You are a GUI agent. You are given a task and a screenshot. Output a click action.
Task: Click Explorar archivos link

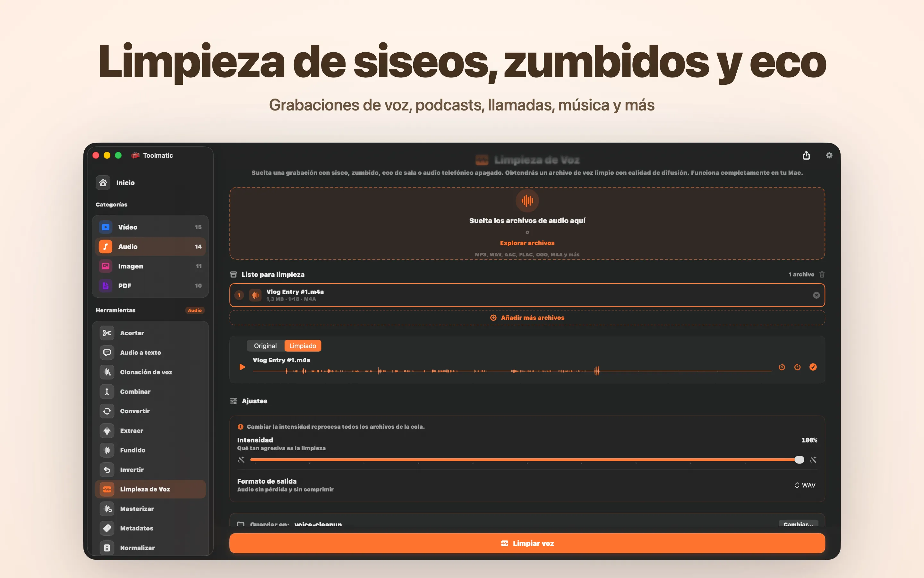527,243
